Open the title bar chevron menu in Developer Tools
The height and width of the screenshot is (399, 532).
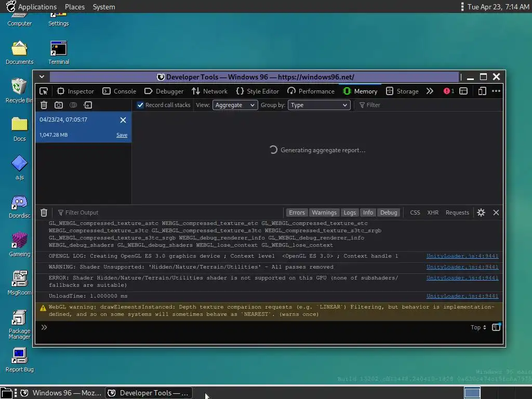coord(42,77)
